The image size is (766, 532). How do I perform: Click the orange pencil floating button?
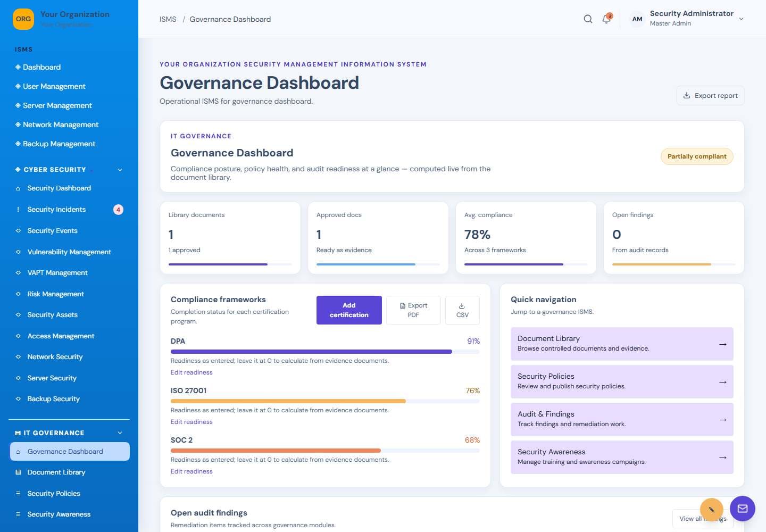click(711, 509)
